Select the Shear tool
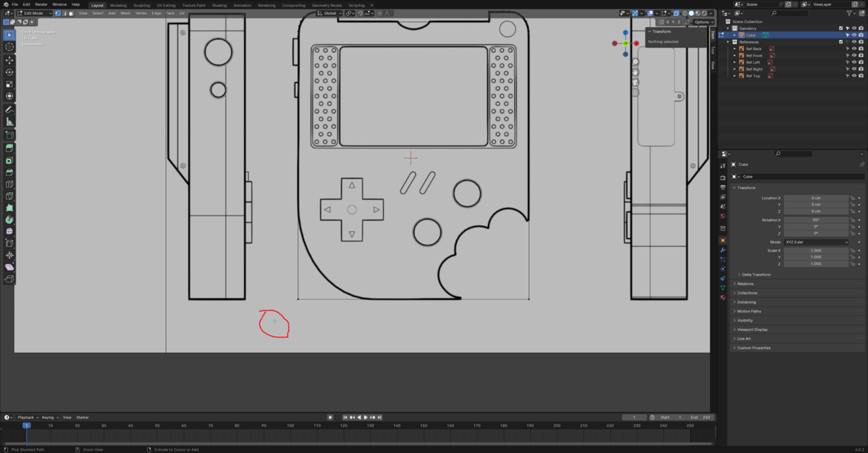Screen dimensions: 868x453 [9, 267]
